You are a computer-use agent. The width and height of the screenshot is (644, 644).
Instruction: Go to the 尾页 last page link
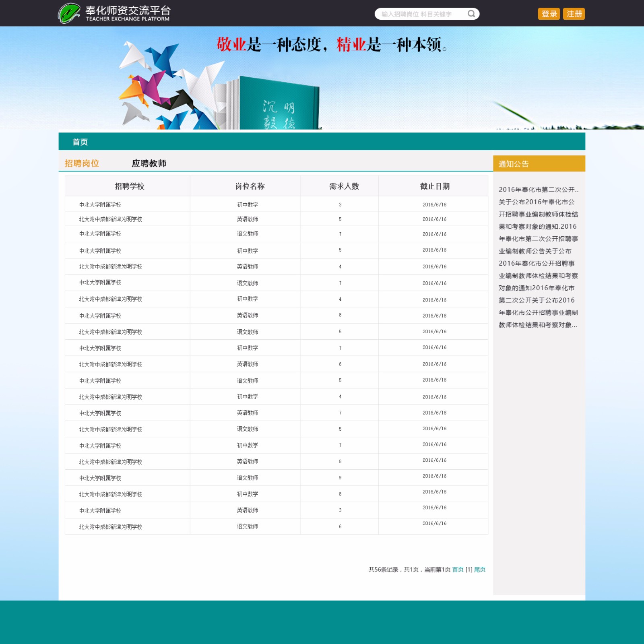click(x=480, y=570)
